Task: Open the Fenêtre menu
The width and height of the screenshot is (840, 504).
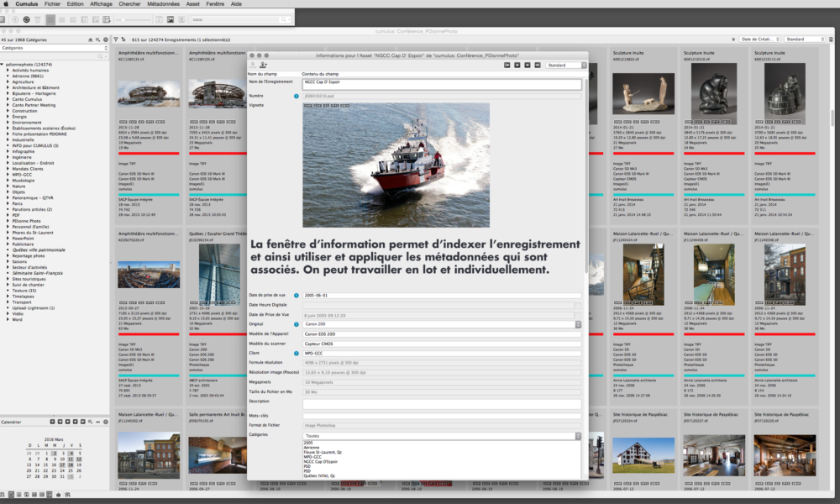Action: pos(215,3)
